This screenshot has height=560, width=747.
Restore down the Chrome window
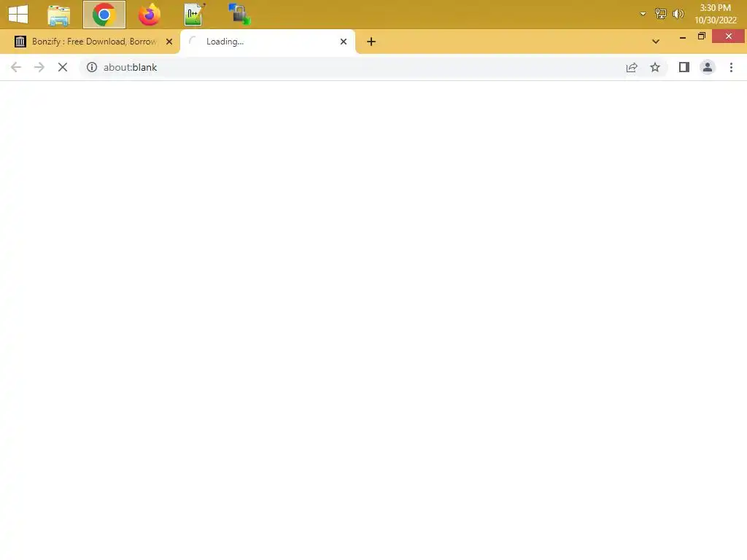pyautogui.click(x=702, y=36)
